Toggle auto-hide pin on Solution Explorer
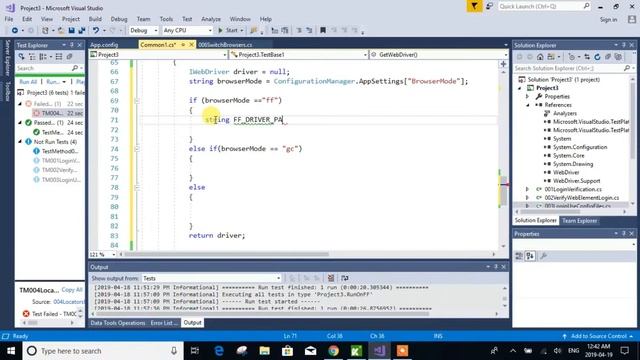Screen dimensions: 640x360 click(624, 45)
